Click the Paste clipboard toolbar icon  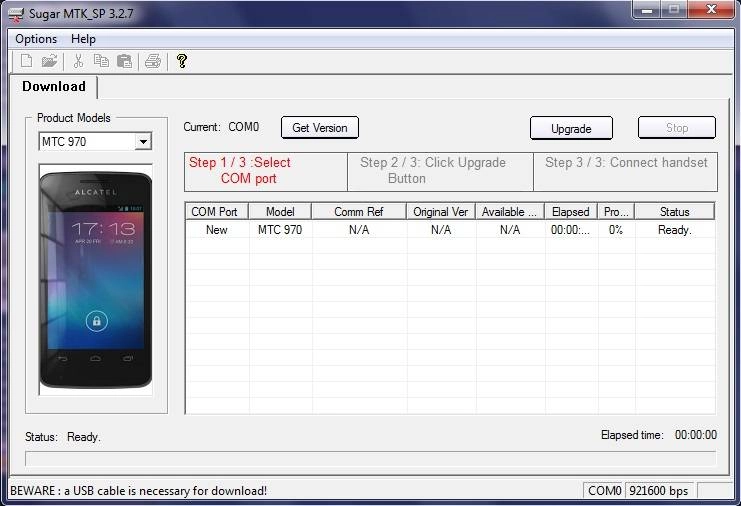124,61
